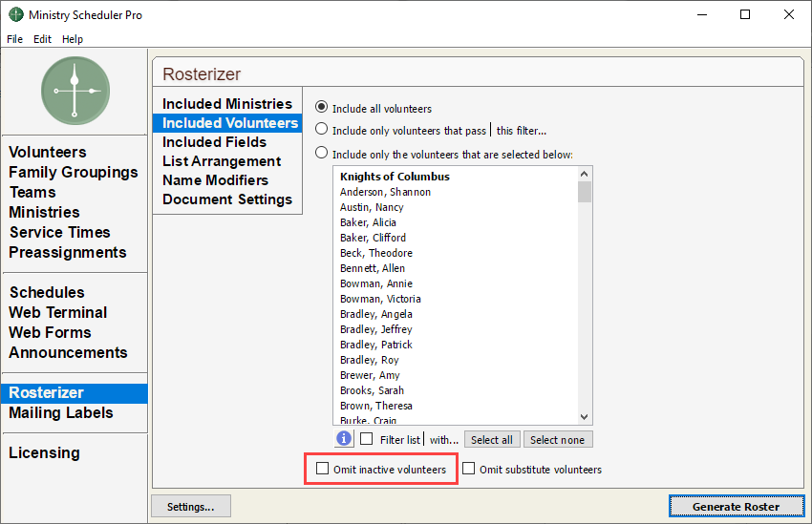Click the green cross clock logo

tap(75, 91)
